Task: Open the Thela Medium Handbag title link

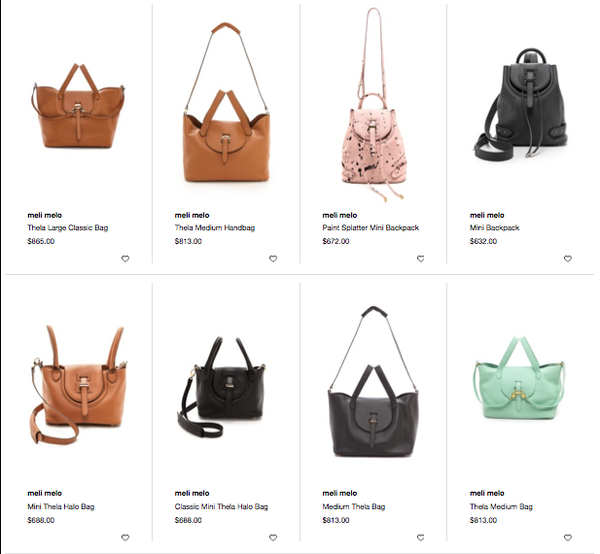Action: (215, 228)
